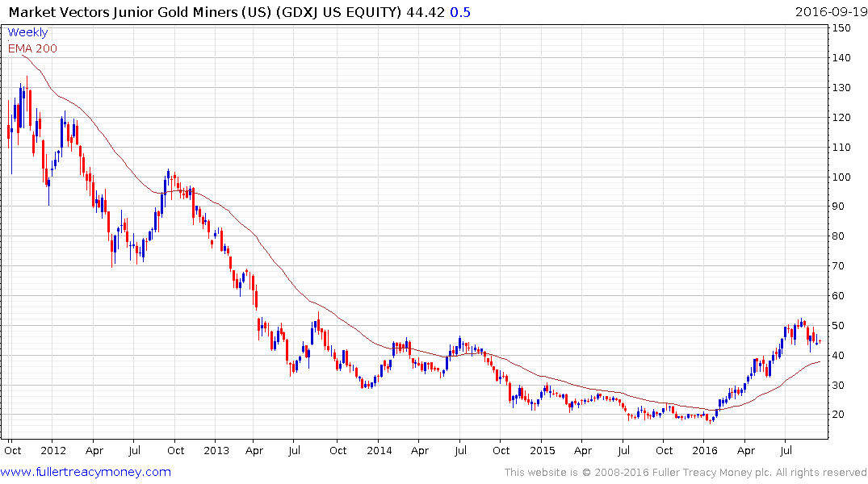Click the 2013 year label on time axis
Image resolution: width=868 pixels, height=484 pixels.
tap(216, 450)
